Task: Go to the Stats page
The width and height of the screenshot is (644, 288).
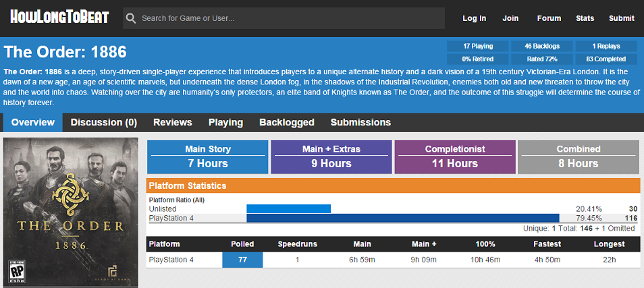Action: click(585, 18)
